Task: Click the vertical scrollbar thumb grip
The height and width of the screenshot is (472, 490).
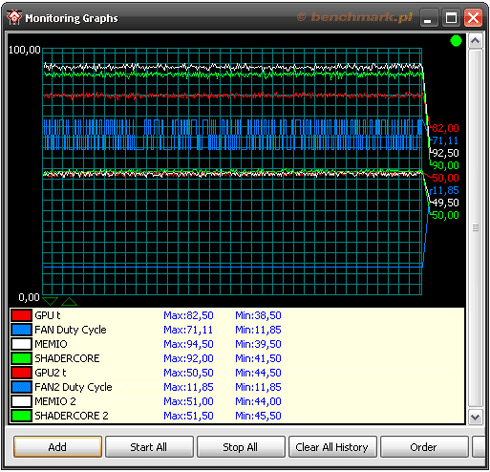Action: click(x=475, y=228)
